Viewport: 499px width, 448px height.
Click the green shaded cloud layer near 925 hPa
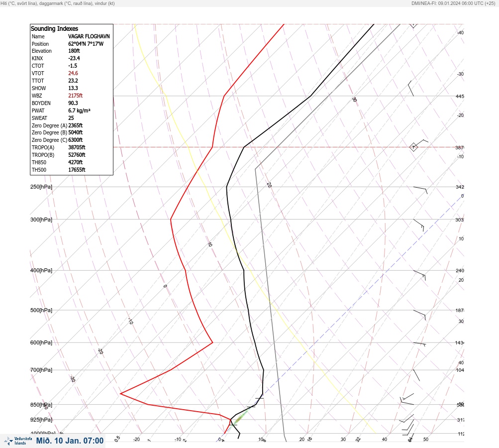[x=240, y=418]
